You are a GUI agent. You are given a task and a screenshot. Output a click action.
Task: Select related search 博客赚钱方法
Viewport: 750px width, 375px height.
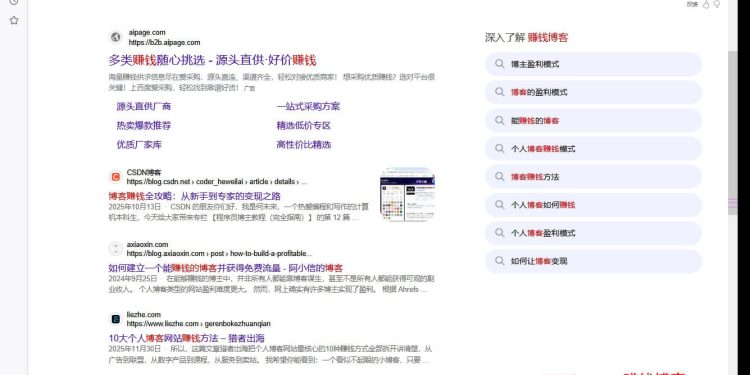(x=593, y=177)
